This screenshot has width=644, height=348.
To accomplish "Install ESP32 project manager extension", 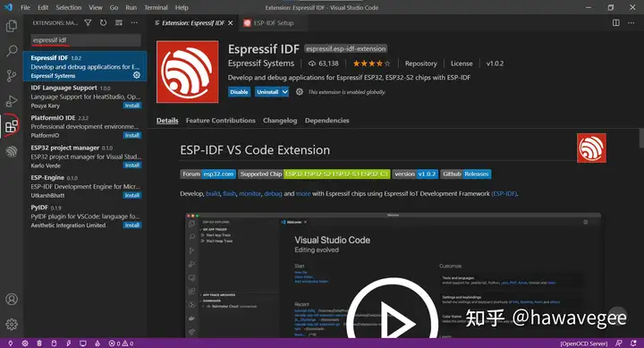I will [132, 166].
